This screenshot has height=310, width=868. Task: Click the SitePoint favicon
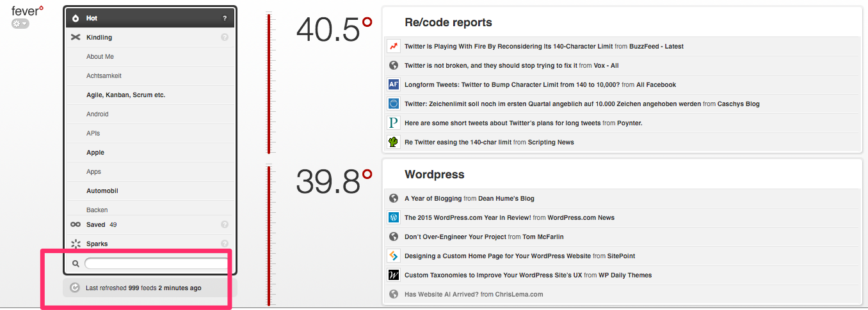(x=394, y=256)
